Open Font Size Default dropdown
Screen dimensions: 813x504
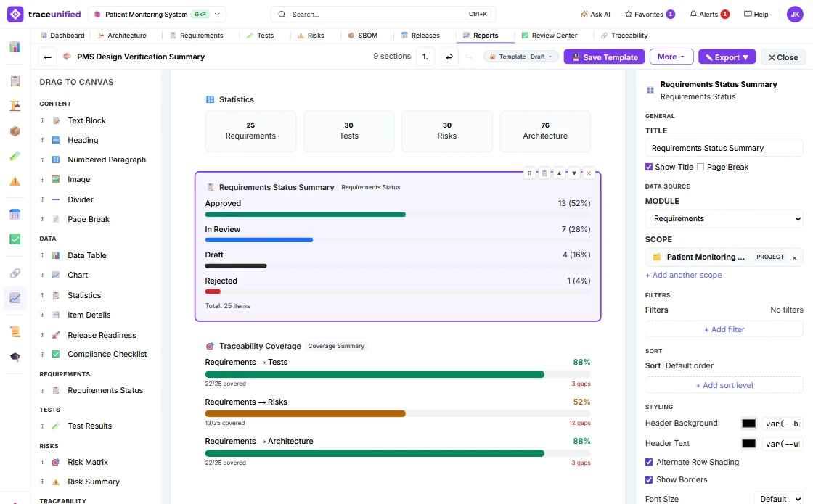[x=778, y=499]
